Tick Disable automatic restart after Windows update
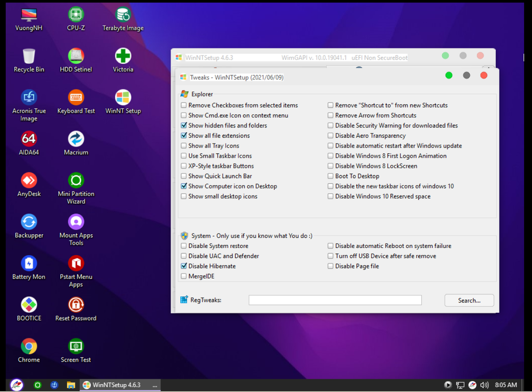The height and width of the screenshot is (392, 532). 330,146
